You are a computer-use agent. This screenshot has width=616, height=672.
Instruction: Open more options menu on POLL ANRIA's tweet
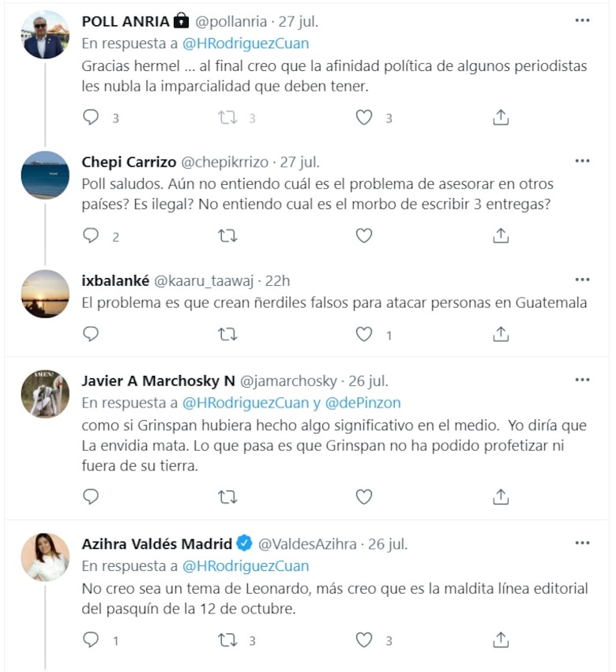coord(583,21)
